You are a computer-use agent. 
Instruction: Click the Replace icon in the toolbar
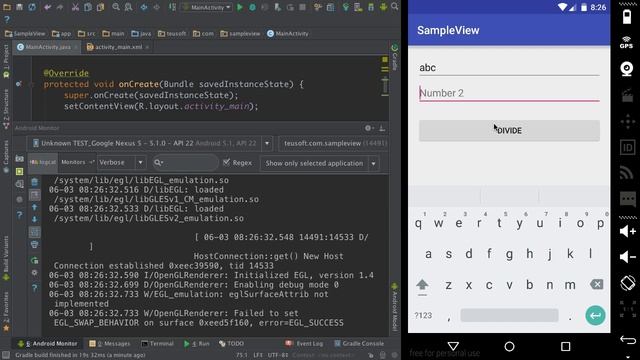click(x=128, y=7)
